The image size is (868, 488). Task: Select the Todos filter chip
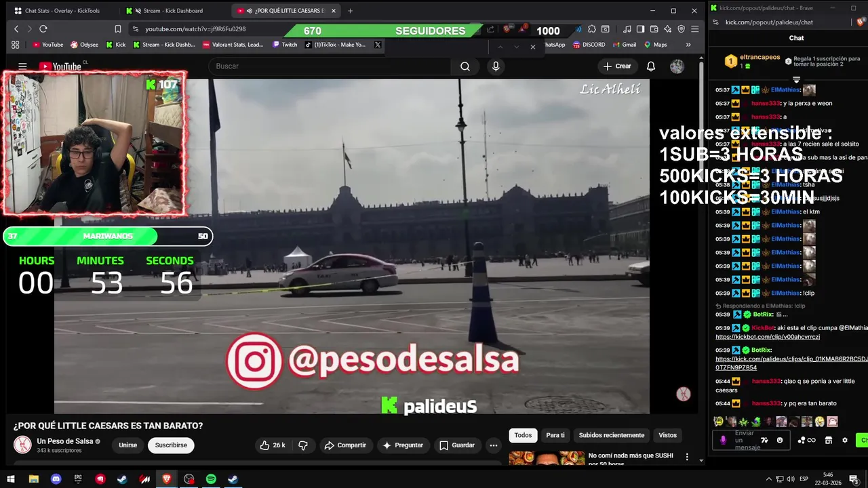pos(523,435)
